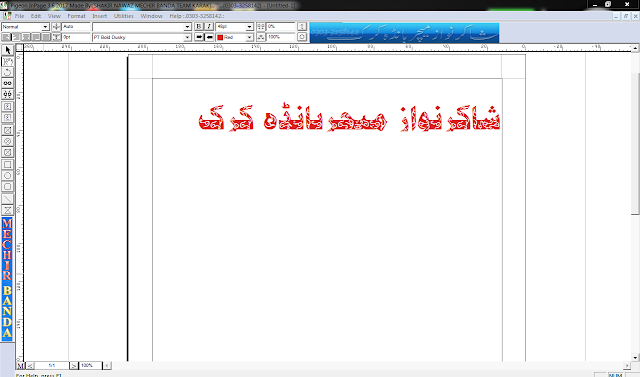Click the link text boxes tool

pyautogui.click(x=7, y=83)
